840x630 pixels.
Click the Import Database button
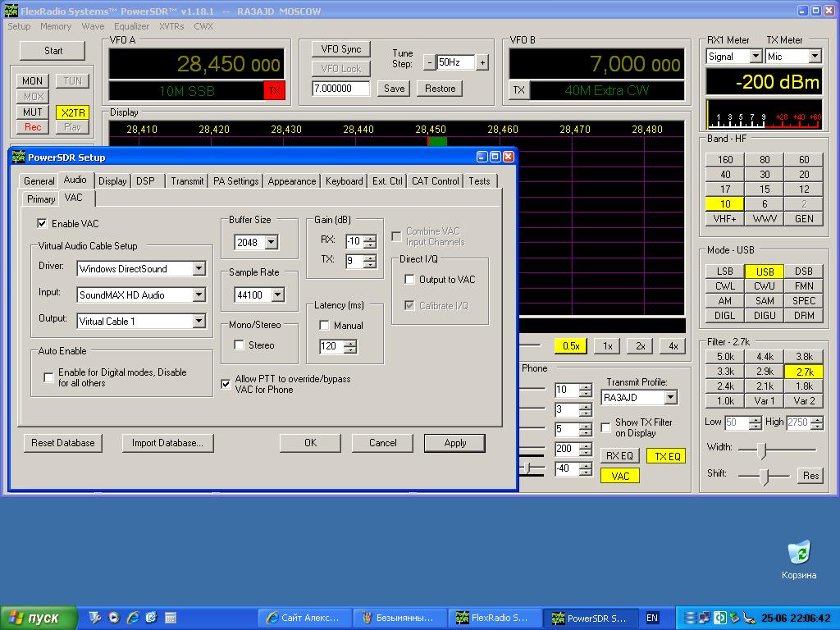click(x=167, y=443)
